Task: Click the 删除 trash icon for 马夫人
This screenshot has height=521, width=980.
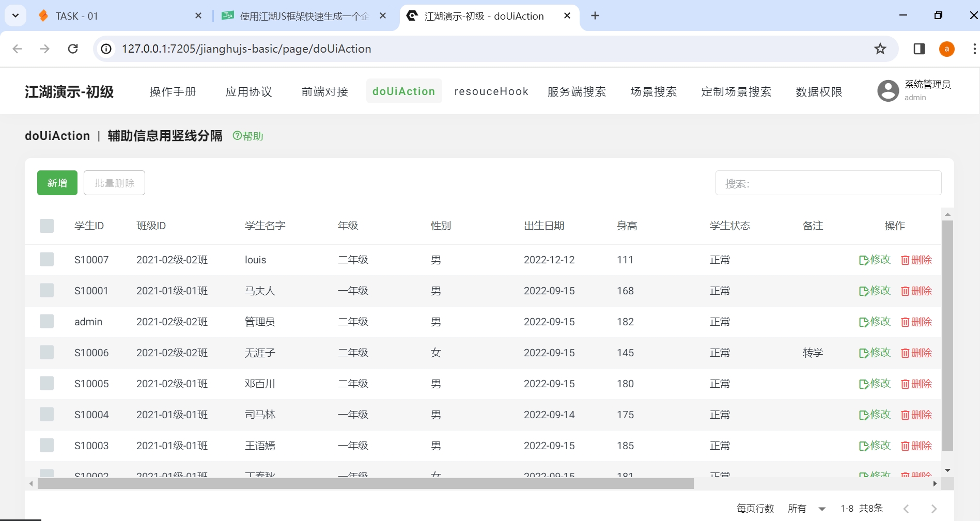Action: tap(905, 291)
